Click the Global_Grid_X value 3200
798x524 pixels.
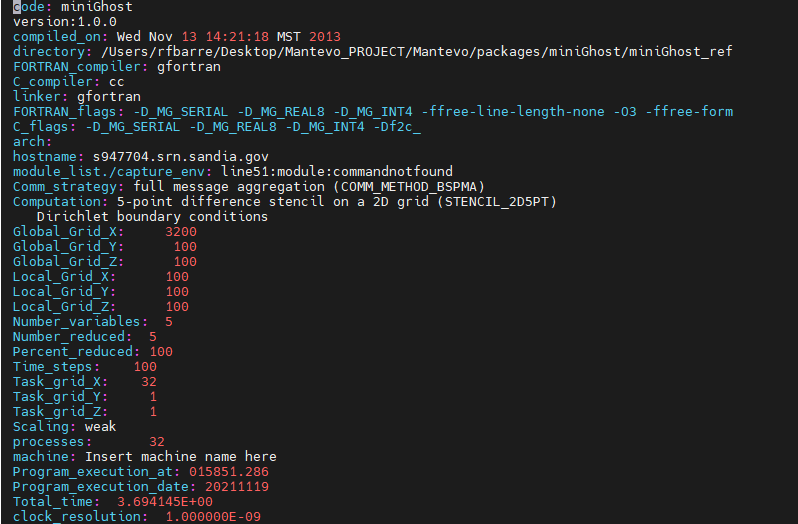(x=181, y=231)
